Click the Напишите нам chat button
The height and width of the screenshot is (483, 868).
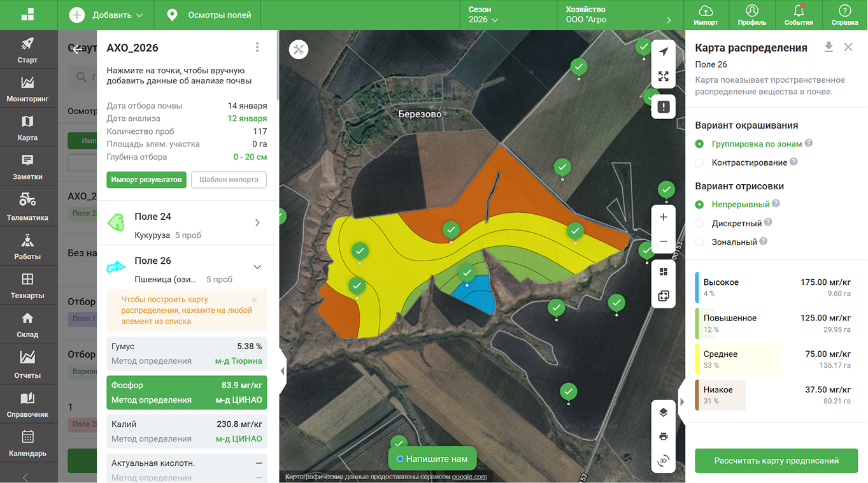tap(432, 459)
